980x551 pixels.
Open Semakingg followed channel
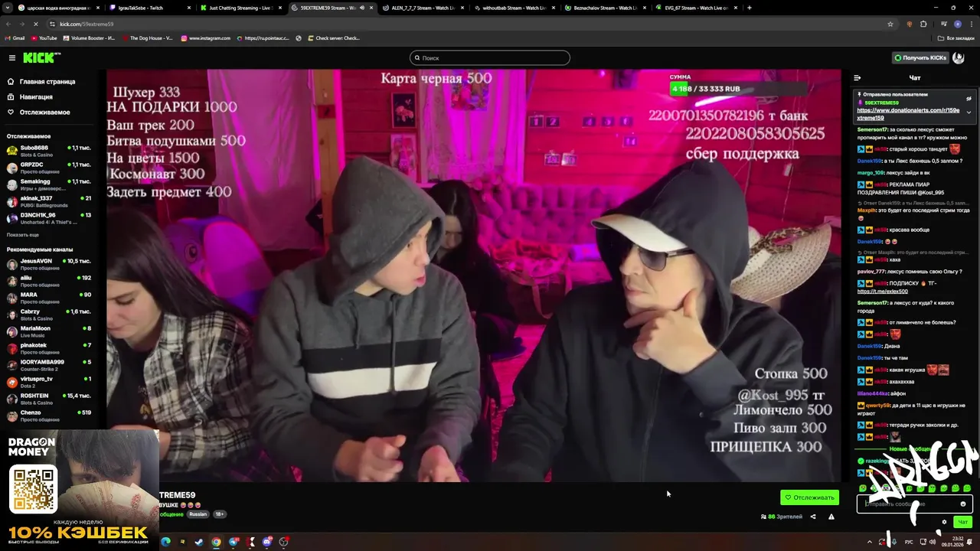pos(49,184)
